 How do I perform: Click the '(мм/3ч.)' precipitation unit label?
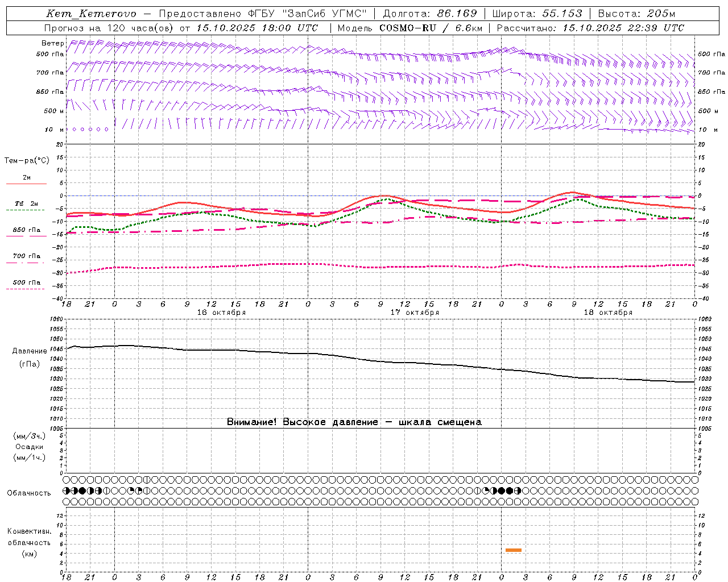pyautogui.click(x=30, y=436)
